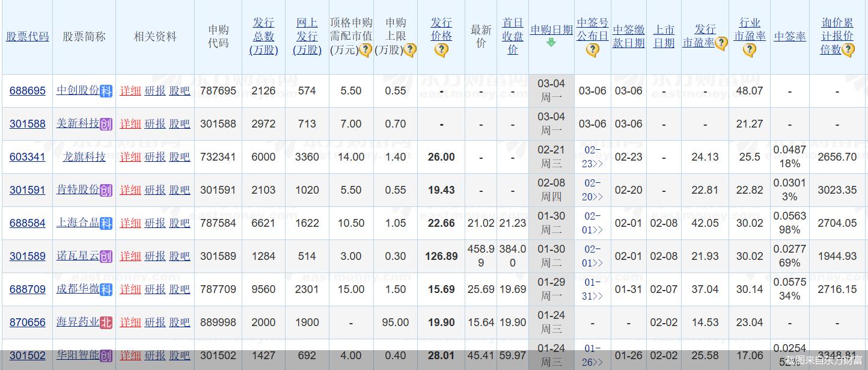Open 02-20>> lottery result link for 肯特股份
868x370 pixels.
pyautogui.click(x=593, y=190)
